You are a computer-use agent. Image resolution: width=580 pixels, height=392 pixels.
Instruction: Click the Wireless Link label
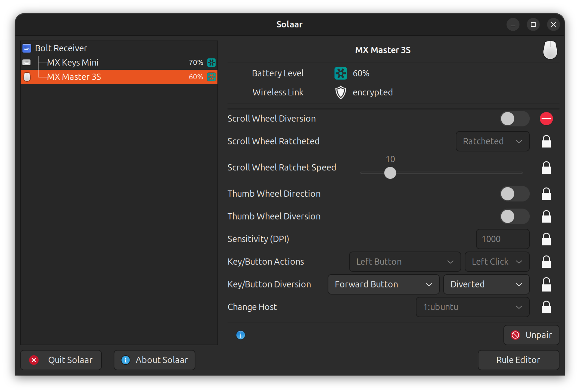[278, 92]
